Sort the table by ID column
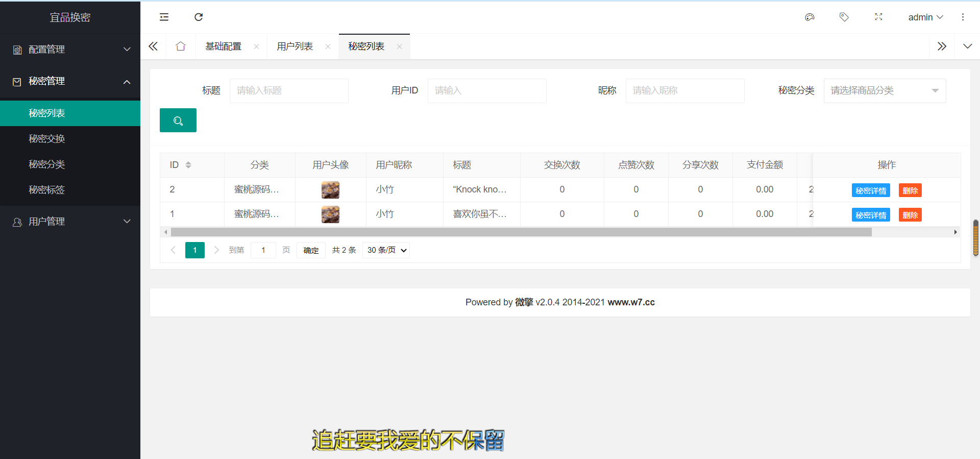This screenshot has width=980, height=459. [x=188, y=165]
